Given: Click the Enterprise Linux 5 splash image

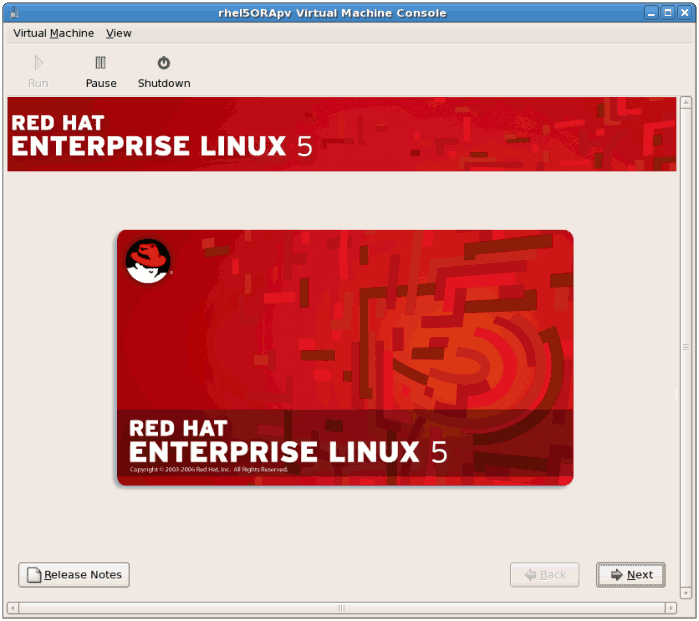Looking at the screenshot, I should click(345, 357).
